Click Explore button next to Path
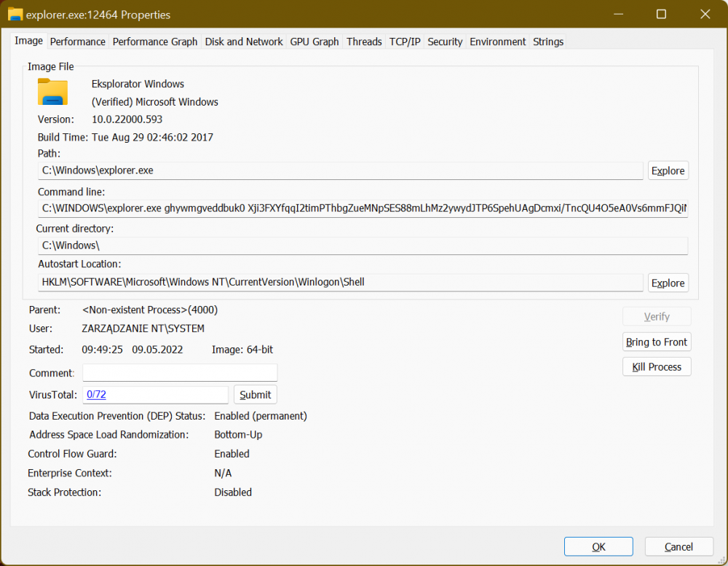Image resolution: width=728 pixels, height=566 pixels. tap(668, 170)
